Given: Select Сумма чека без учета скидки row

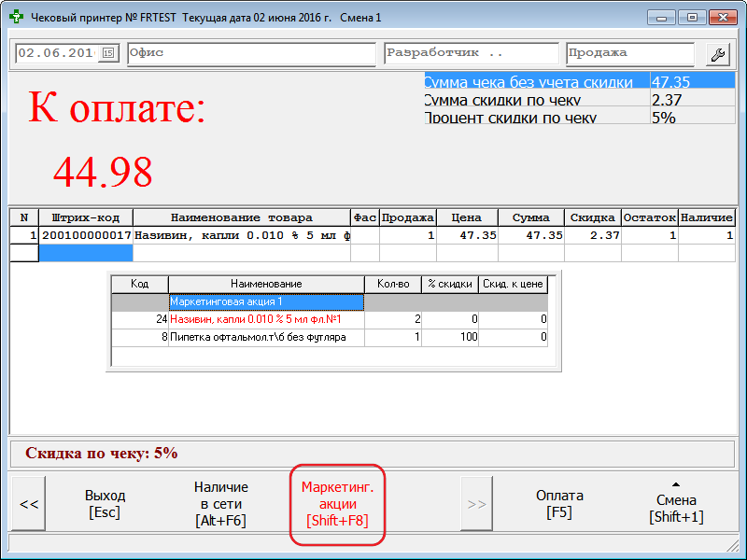Looking at the screenshot, I should (536, 82).
